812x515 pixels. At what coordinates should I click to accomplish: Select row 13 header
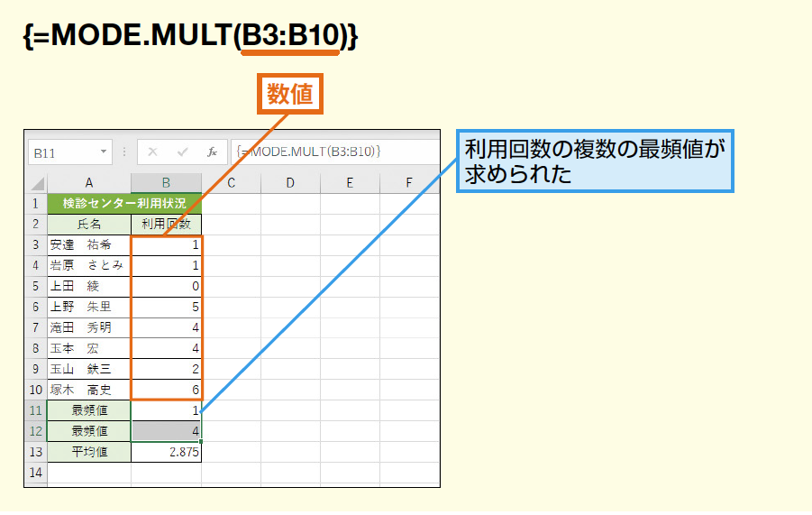point(35,452)
